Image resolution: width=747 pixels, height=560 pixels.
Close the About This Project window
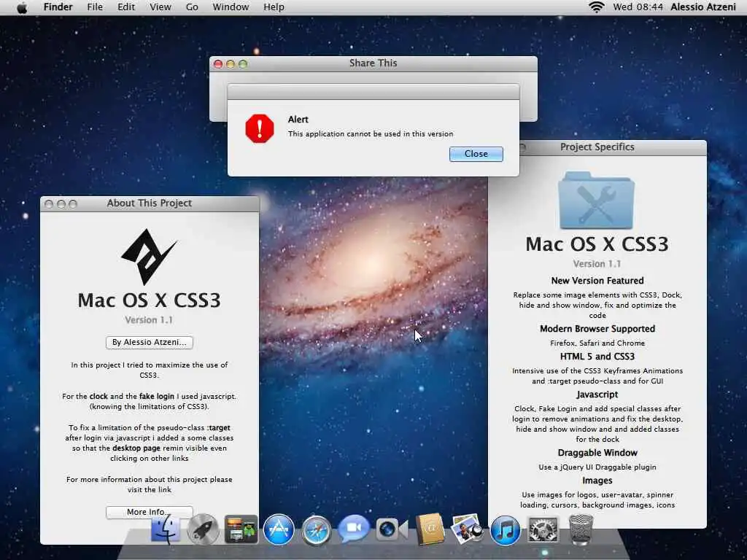click(49, 204)
